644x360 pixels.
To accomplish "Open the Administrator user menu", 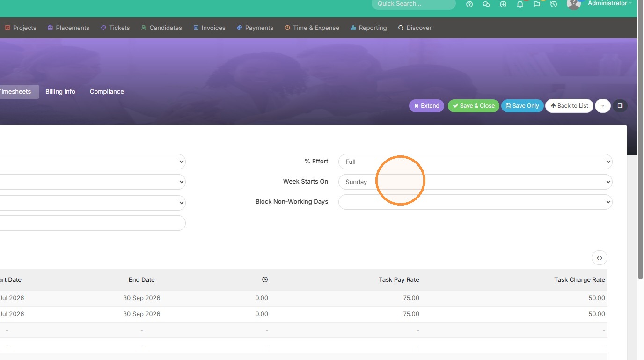I will coord(607,3).
